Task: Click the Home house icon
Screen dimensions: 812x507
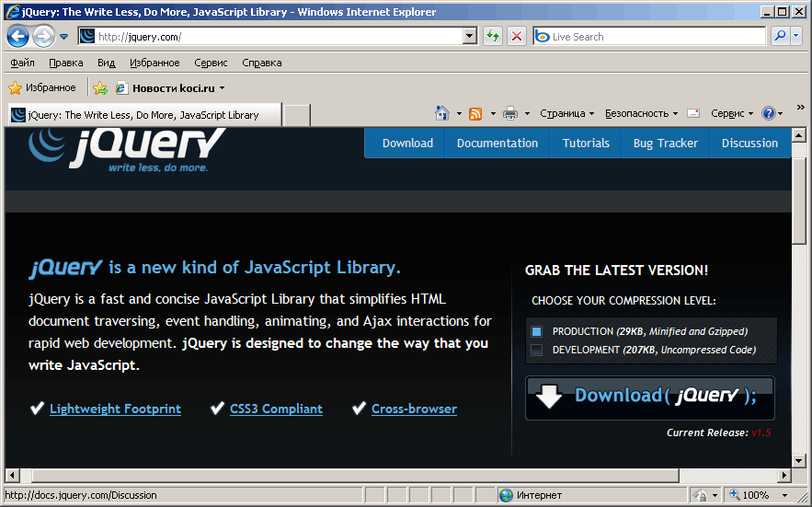Action: [x=441, y=113]
